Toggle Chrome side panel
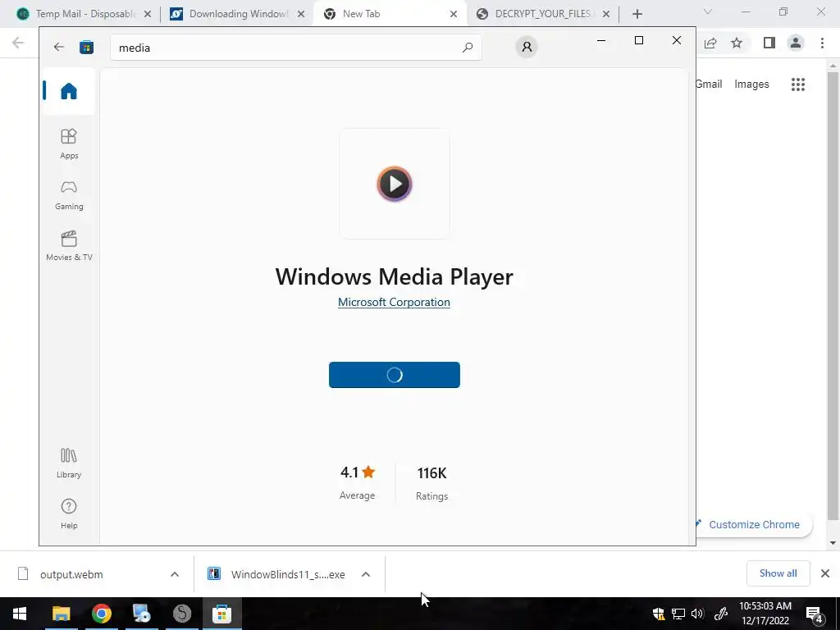 [x=769, y=43]
